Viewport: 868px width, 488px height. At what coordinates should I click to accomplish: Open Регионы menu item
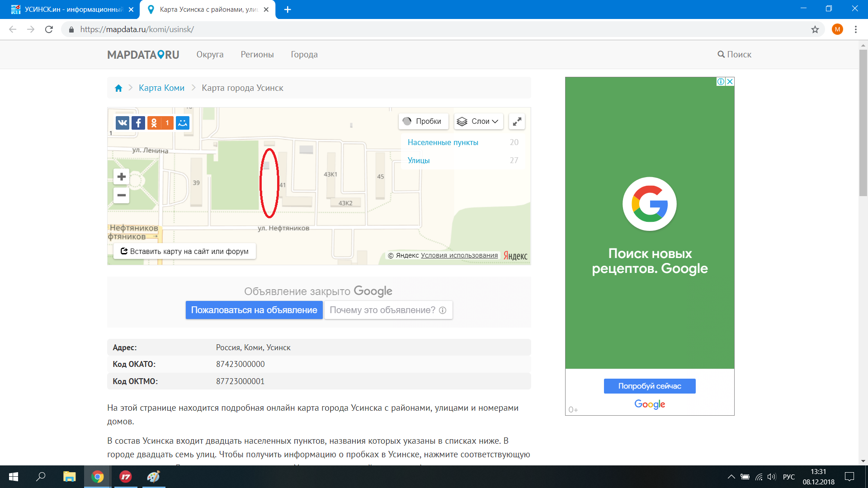tap(257, 55)
